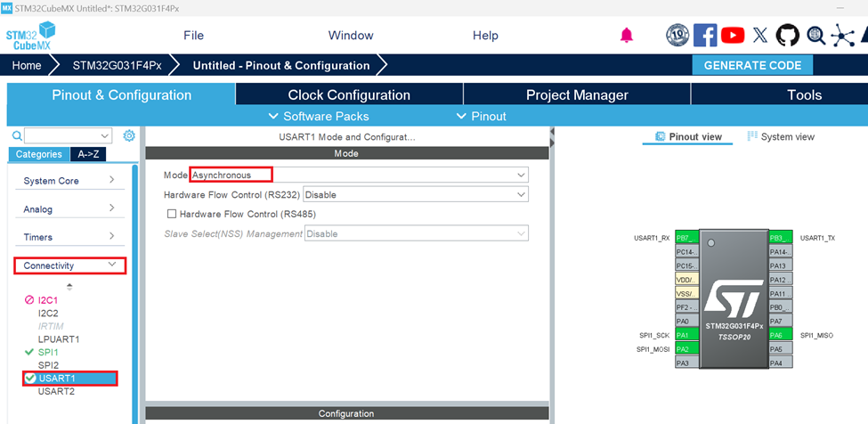
Task: Switch to Project Manager tab
Action: (578, 94)
